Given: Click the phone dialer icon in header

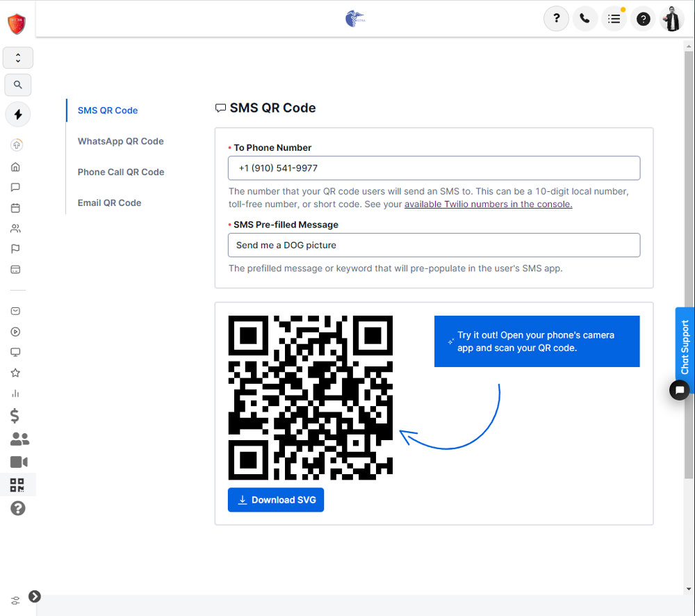Looking at the screenshot, I should pyautogui.click(x=584, y=19).
